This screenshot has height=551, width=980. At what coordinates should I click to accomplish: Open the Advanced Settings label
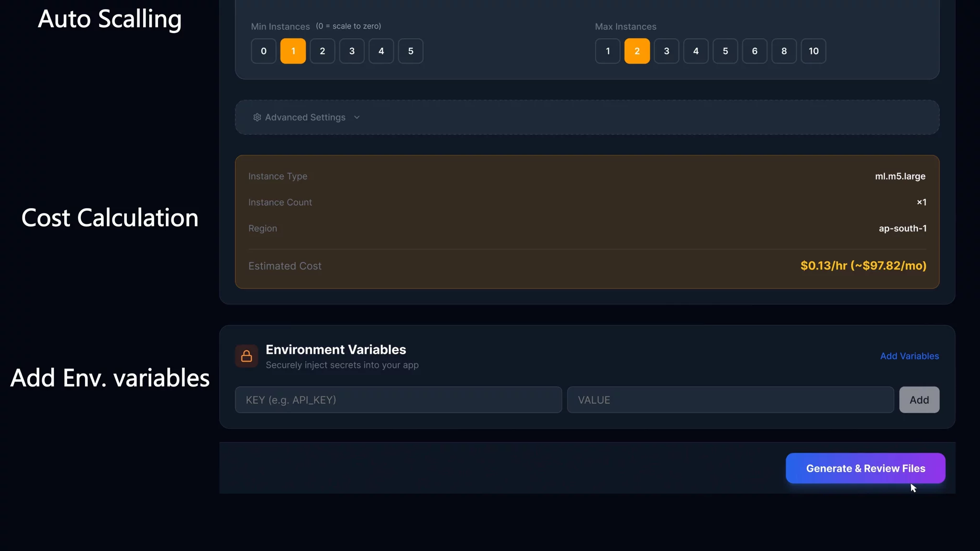pyautogui.click(x=305, y=117)
